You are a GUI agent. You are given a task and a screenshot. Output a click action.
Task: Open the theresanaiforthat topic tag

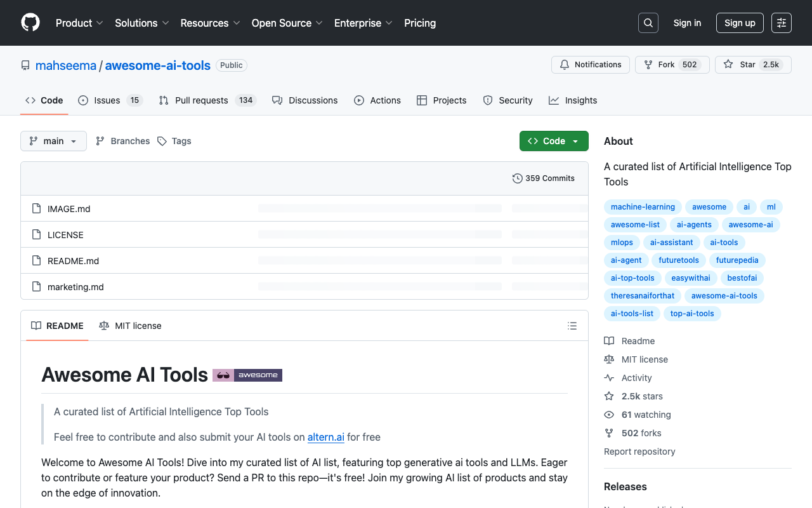[x=643, y=296]
